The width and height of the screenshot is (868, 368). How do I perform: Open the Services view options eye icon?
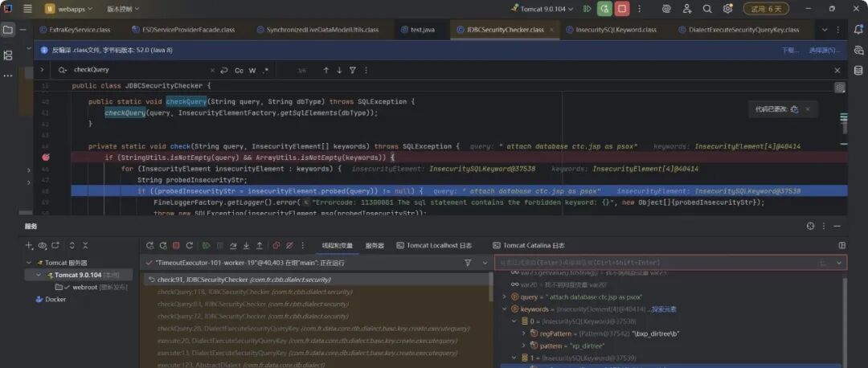click(x=42, y=245)
